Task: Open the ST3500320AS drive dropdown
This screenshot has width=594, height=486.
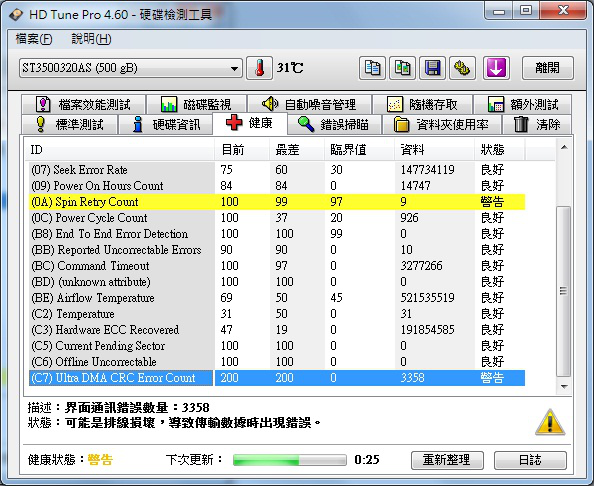Action: click(x=131, y=68)
